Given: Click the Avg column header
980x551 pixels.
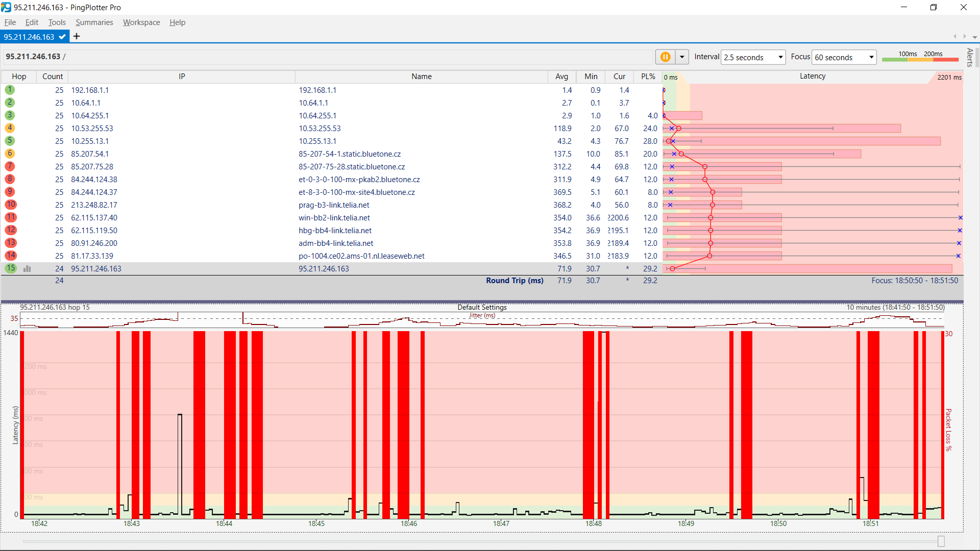Looking at the screenshot, I should tap(561, 77).
